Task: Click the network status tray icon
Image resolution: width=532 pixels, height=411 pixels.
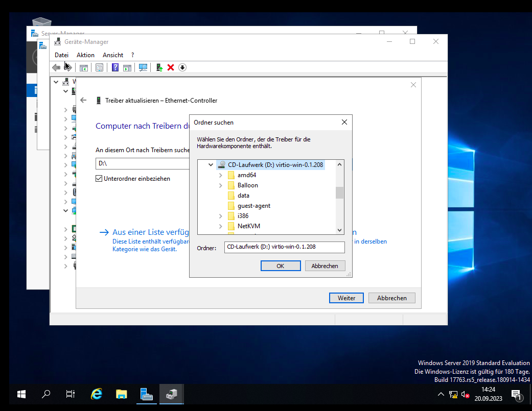Action: point(453,394)
